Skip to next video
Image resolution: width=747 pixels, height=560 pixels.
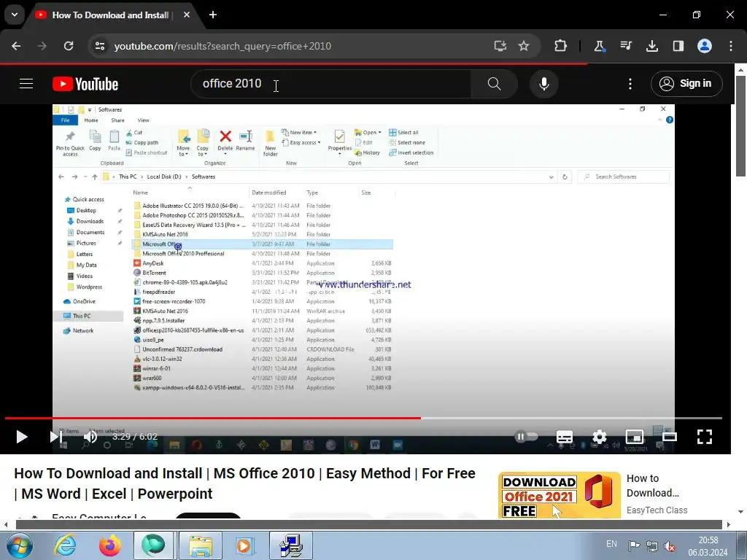[55, 437]
